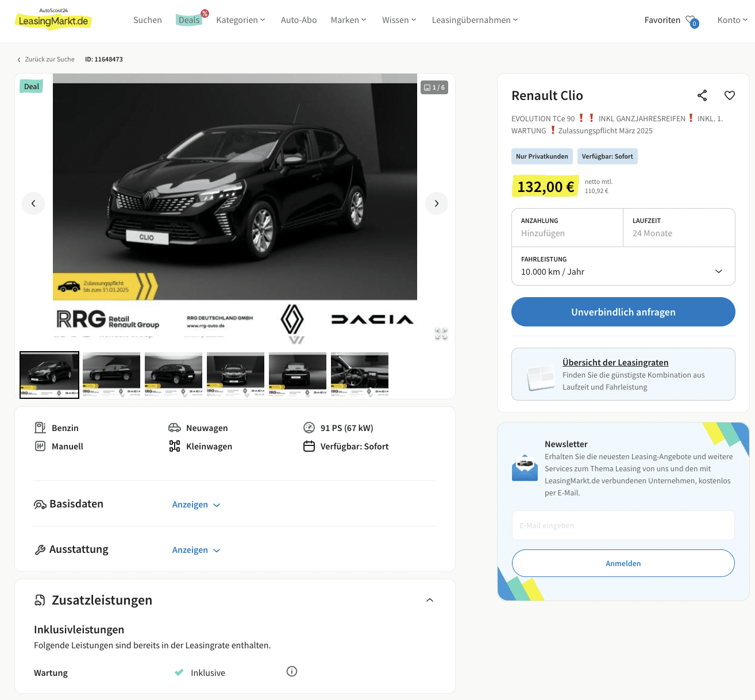The height and width of the screenshot is (700, 755).
Task: Open the Fahrleistung 10.000 km dropdown
Action: tap(623, 266)
